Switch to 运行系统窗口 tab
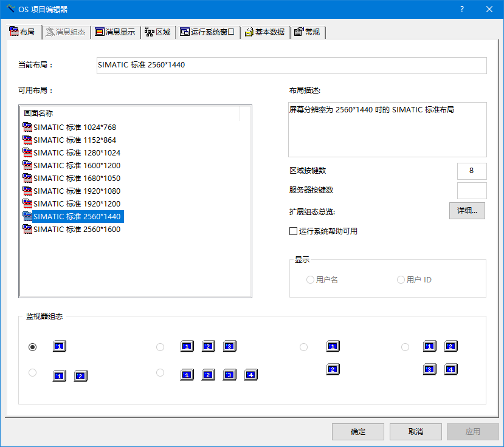 point(208,32)
